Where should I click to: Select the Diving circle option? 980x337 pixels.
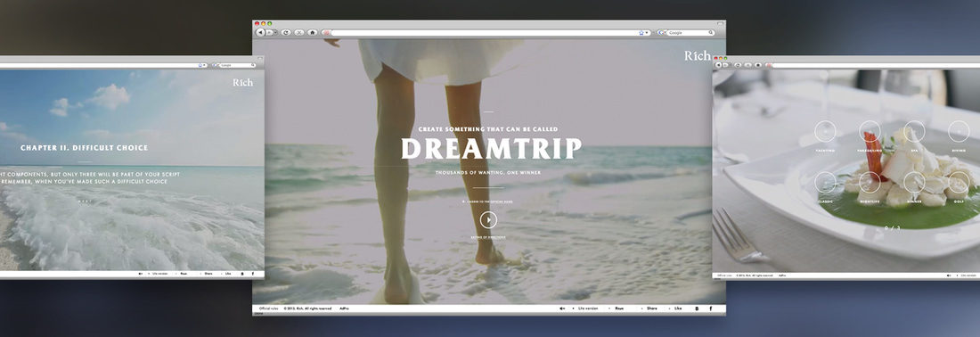(959, 131)
